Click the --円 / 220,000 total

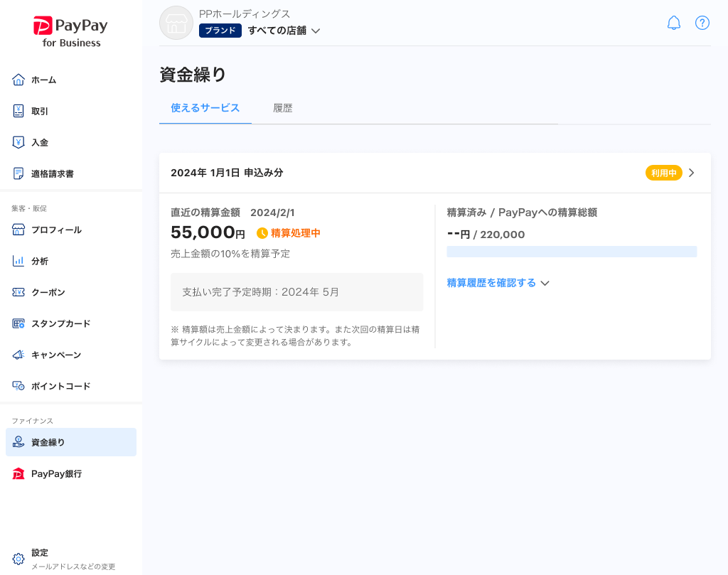(x=486, y=235)
